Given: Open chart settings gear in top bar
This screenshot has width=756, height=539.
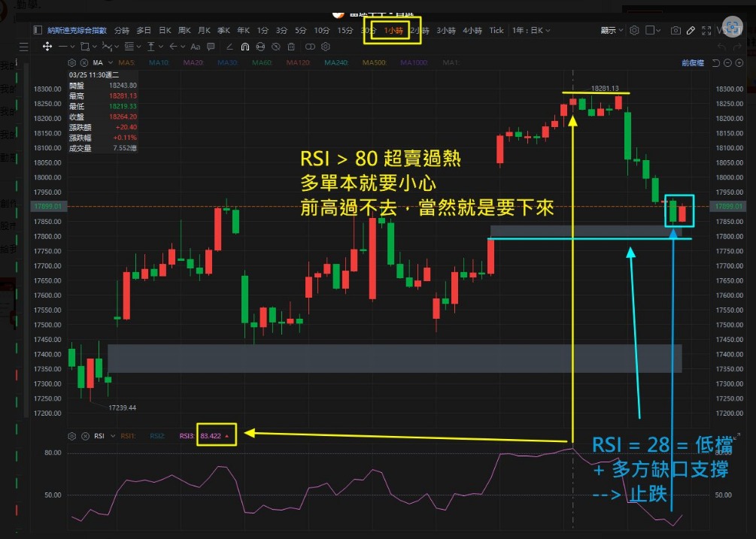Looking at the screenshot, I should click(634, 30).
